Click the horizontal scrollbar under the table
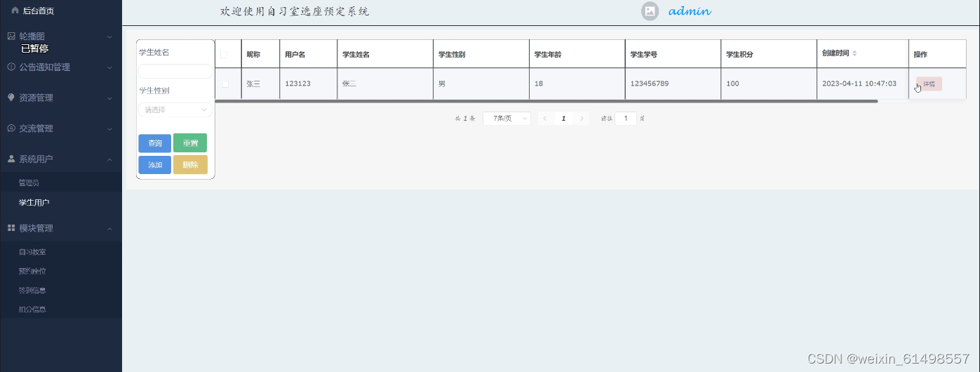 pyautogui.click(x=546, y=102)
